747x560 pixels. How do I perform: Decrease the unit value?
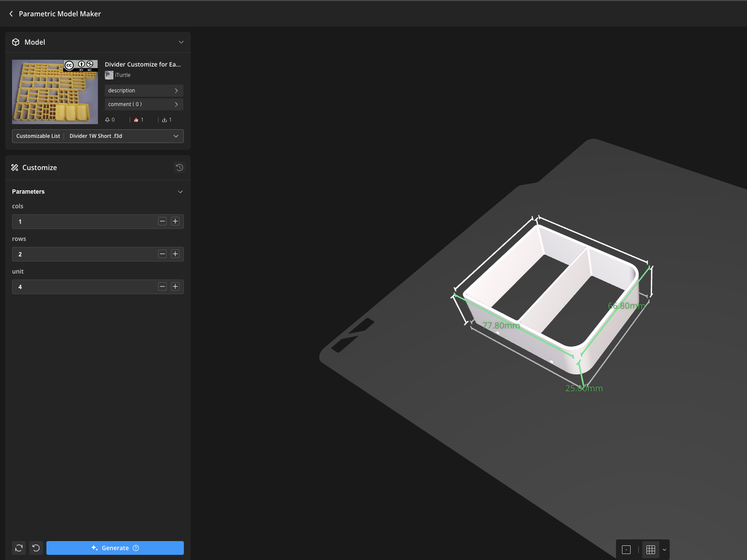pyautogui.click(x=162, y=286)
